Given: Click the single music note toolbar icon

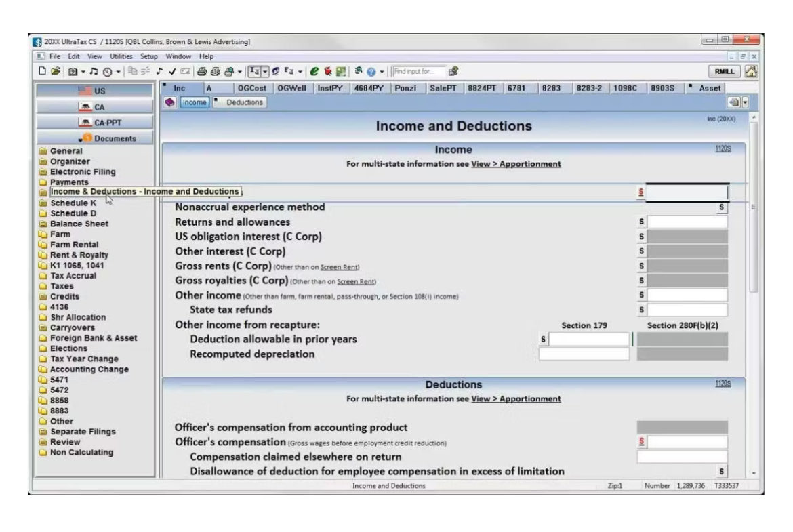Looking at the screenshot, I should point(159,71).
